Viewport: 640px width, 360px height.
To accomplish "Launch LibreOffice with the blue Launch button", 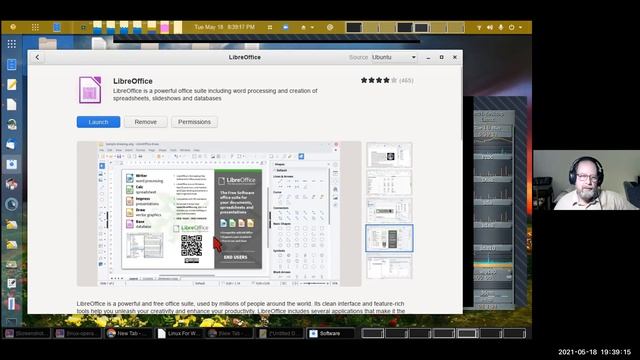I will point(98,122).
